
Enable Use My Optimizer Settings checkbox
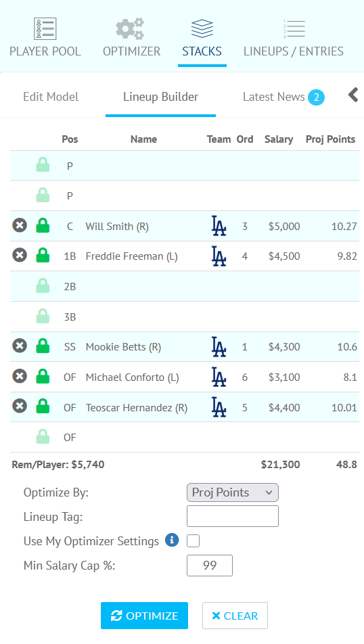tap(193, 541)
